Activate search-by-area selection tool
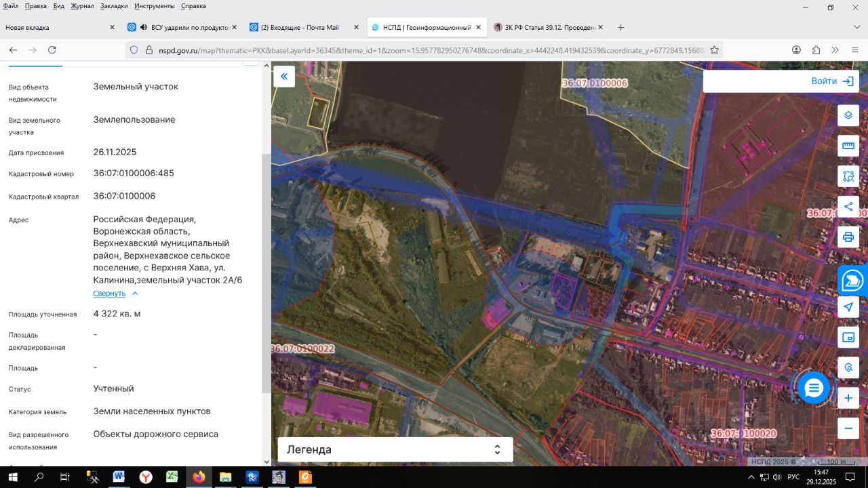This screenshot has height=488, width=868. tap(848, 176)
